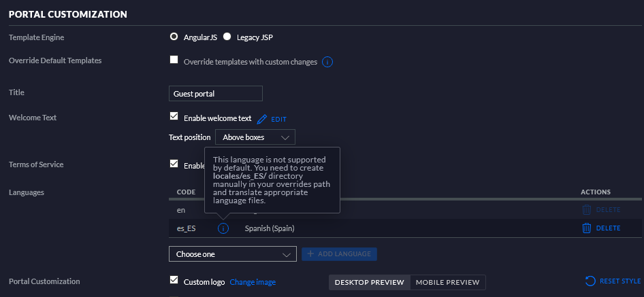The height and width of the screenshot is (297, 644).
Task: Select the Legacy JSP radio button
Action: click(227, 37)
